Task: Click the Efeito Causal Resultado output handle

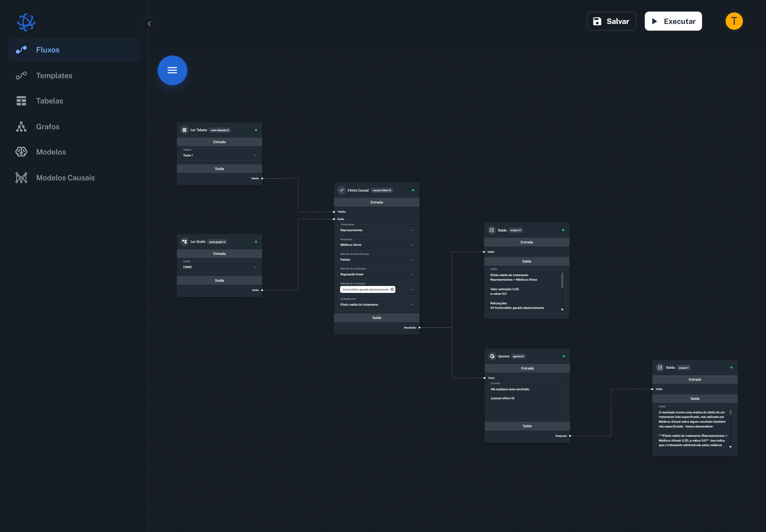Action: click(420, 328)
